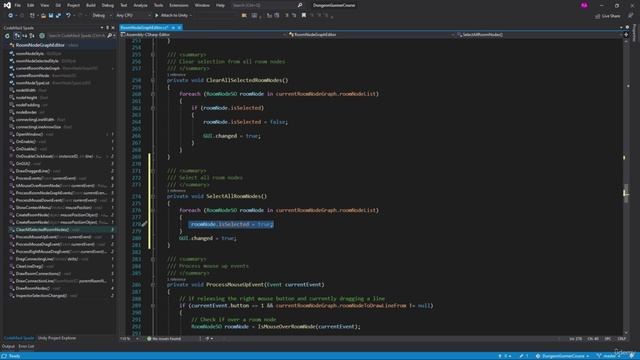Open the Assembly-CSharp-Editor project dropdown

point(204,35)
